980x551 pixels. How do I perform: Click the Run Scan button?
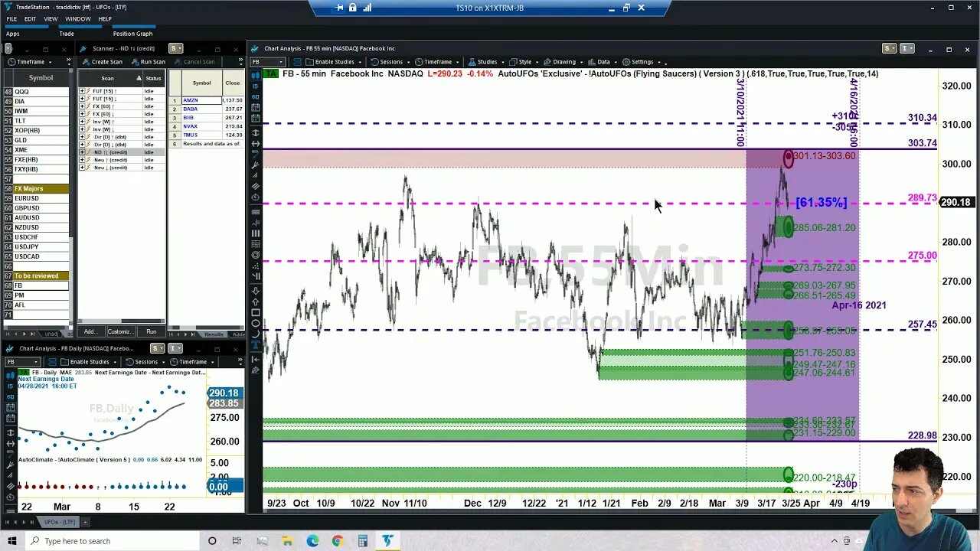pos(149,62)
